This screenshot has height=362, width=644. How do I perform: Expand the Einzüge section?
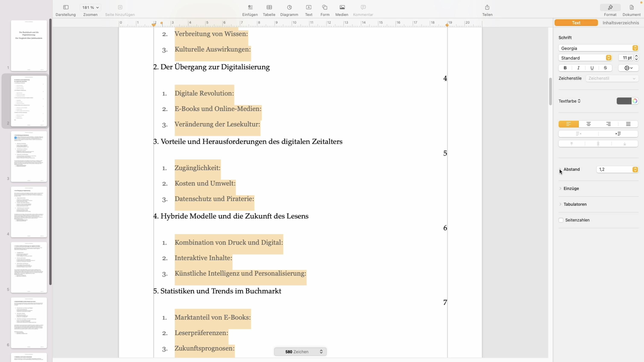[571, 188]
